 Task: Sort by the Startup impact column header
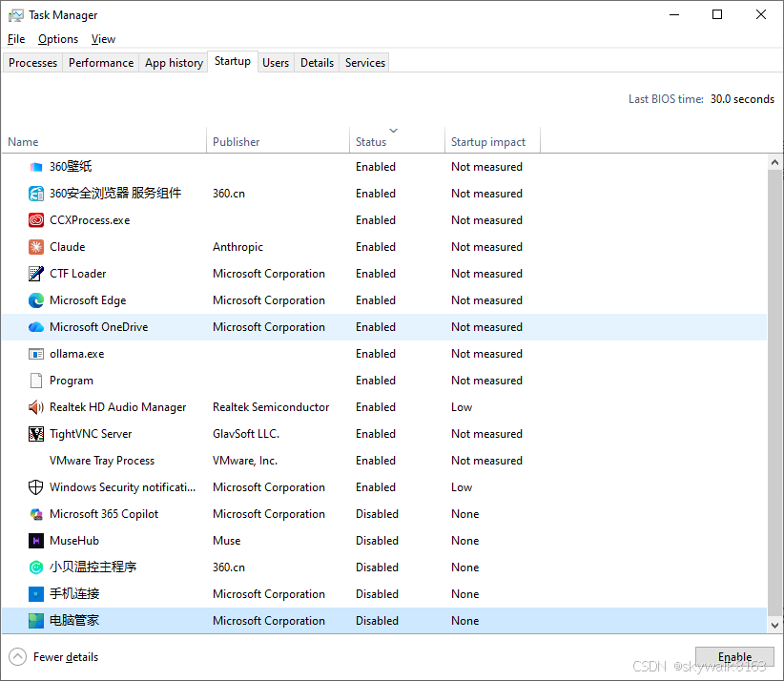coord(492,142)
